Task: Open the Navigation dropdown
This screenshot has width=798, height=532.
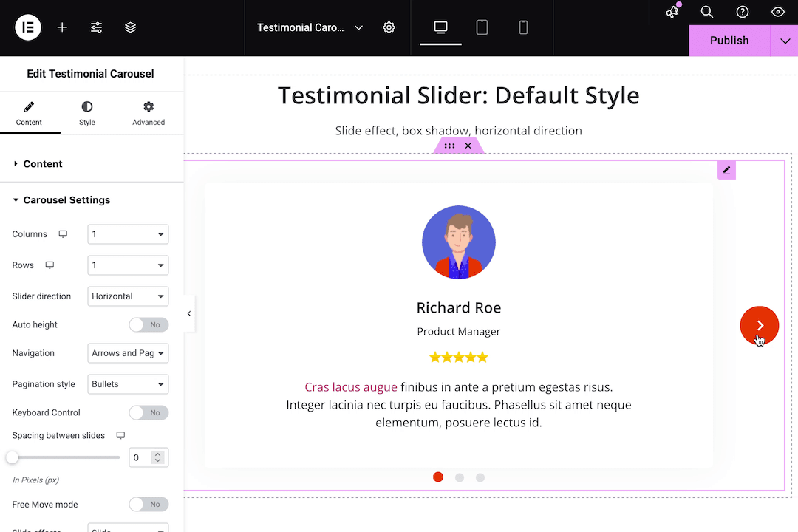Action: [x=128, y=353]
